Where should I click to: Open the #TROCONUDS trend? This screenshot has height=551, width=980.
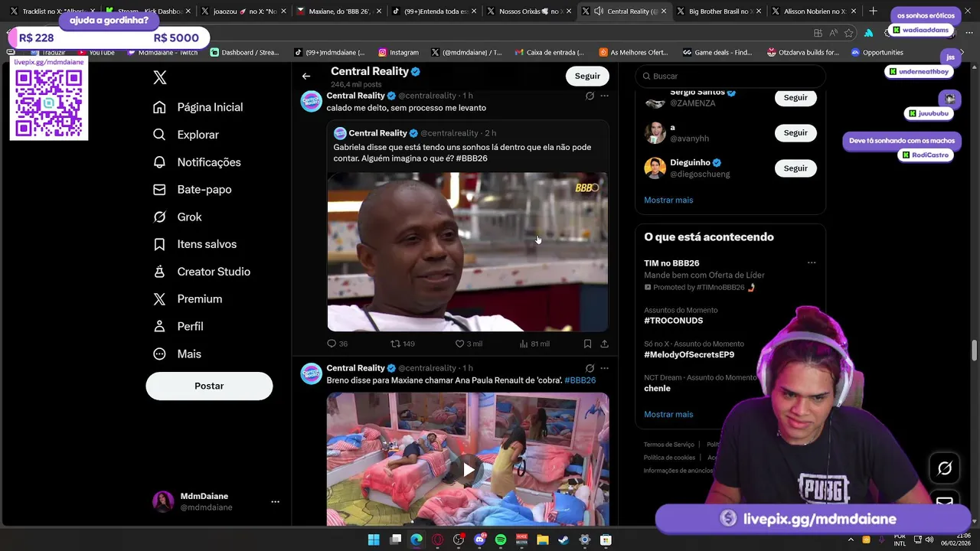[673, 321]
